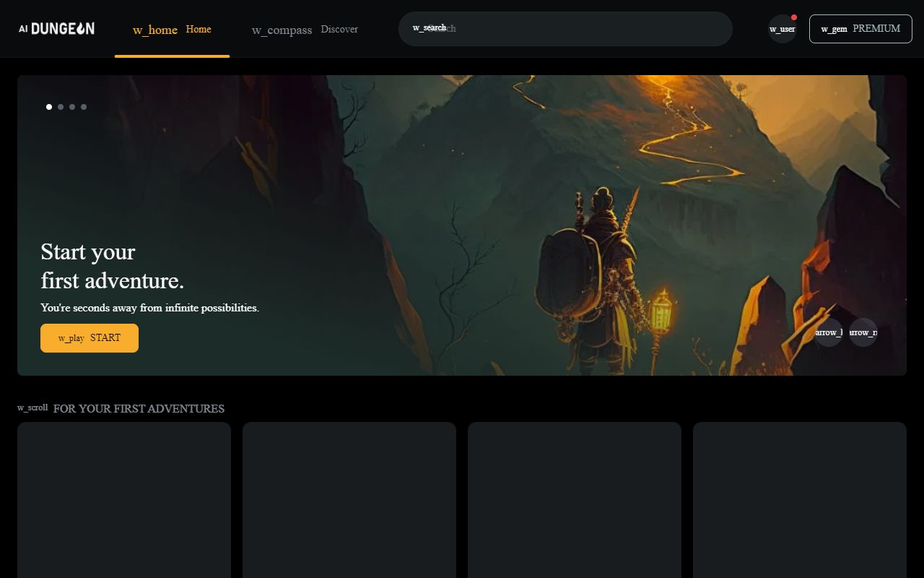Advance carousel with the right arrow

click(x=863, y=332)
